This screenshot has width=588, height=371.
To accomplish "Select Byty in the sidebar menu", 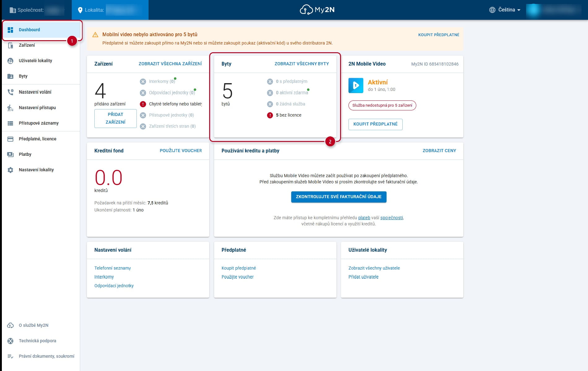I will coord(41,76).
